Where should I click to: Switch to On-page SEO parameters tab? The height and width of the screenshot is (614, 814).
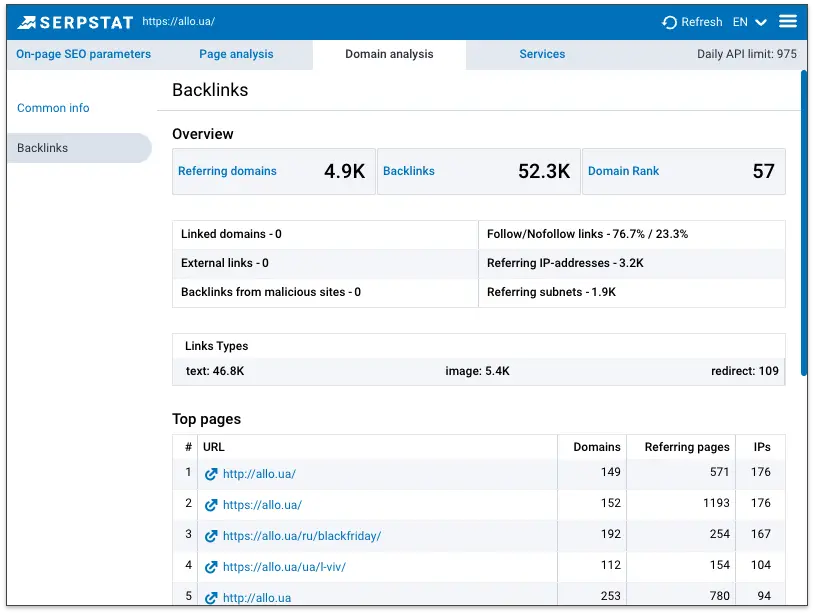click(84, 54)
